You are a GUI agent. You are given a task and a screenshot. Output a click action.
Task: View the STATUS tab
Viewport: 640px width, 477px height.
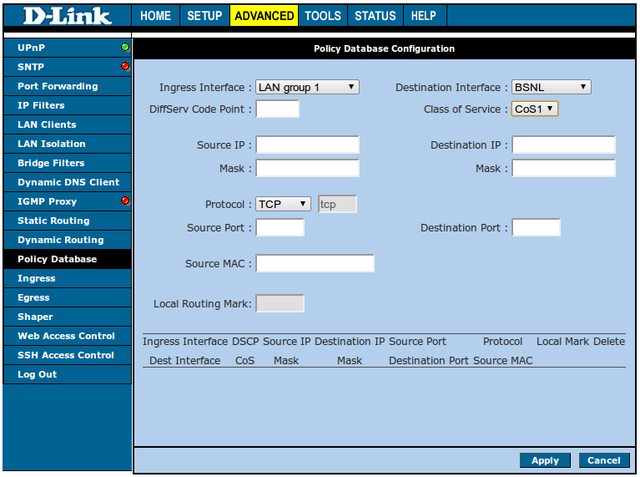pyautogui.click(x=375, y=16)
